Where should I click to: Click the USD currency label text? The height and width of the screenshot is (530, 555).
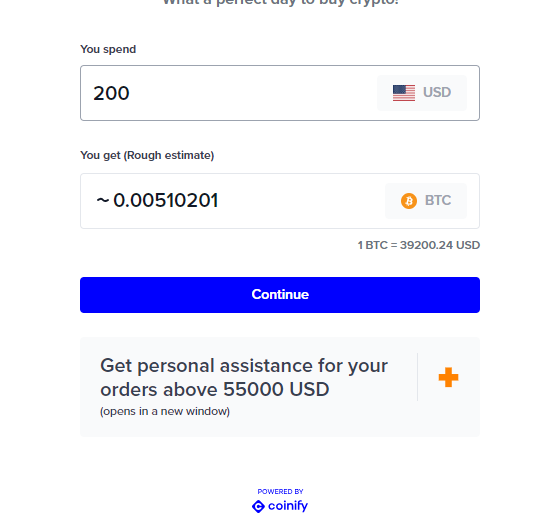click(437, 92)
